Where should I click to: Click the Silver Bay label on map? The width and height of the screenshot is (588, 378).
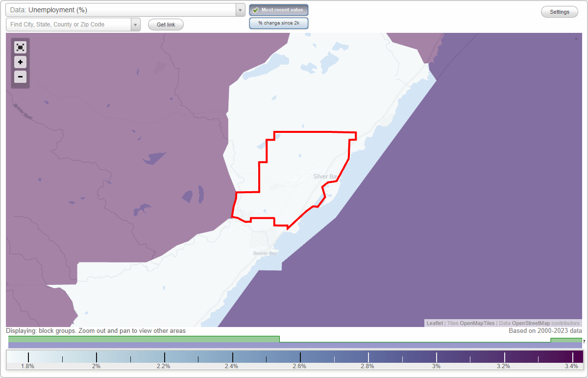coord(326,176)
